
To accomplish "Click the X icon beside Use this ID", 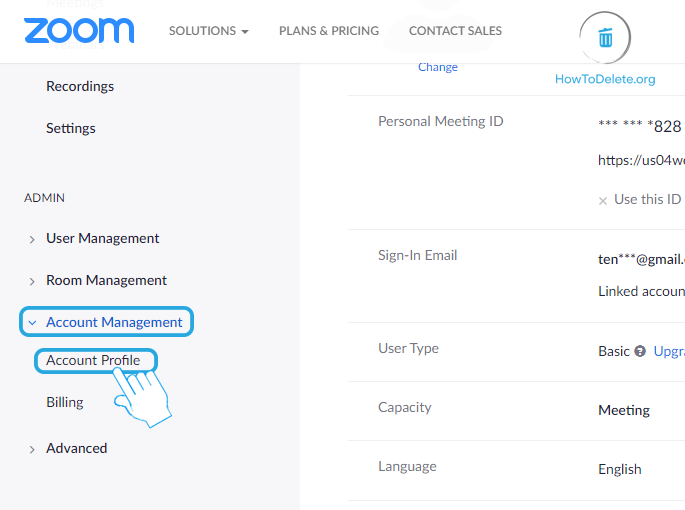I will (603, 201).
